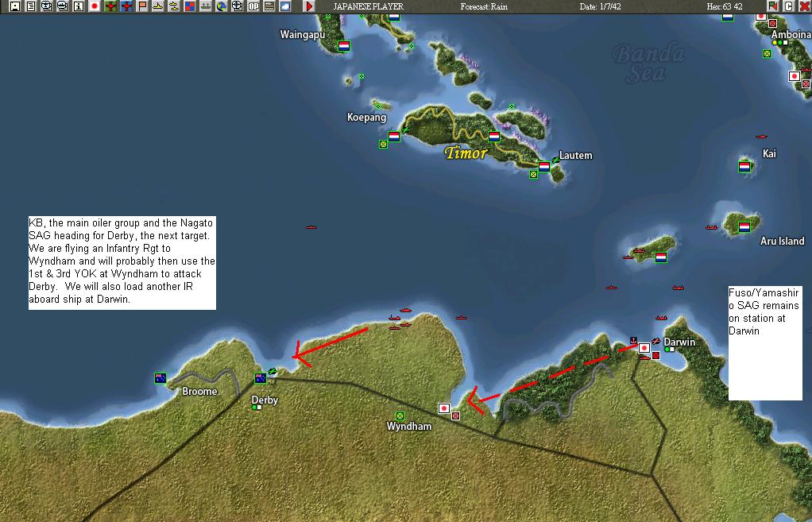The height and width of the screenshot is (522, 812).
Task: Click the green airfield icon at Lautem
Action: (555, 160)
